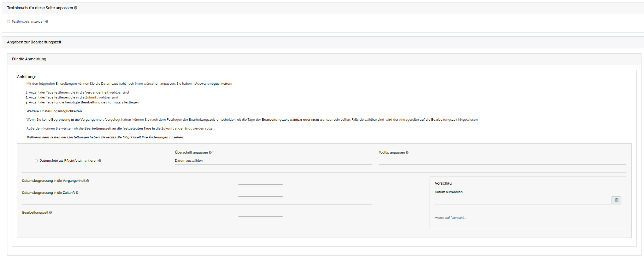Image resolution: width=644 pixels, height=257 pixels.
Task: Click help icon next to 'Texthinweis anzeigen'
Action: coord(47,22)
